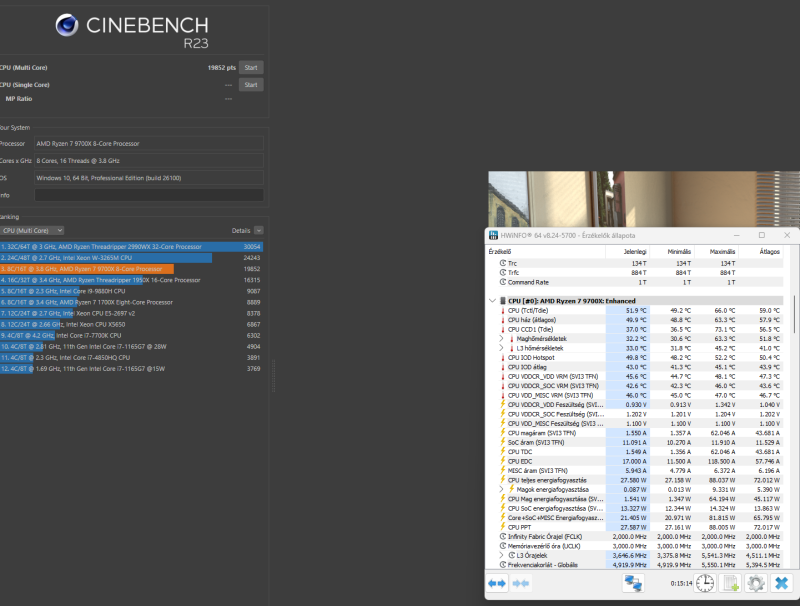Click the HWiNFO shrink-columns arrows icon
The image size is (800, 606).
[x=520, y=583]
